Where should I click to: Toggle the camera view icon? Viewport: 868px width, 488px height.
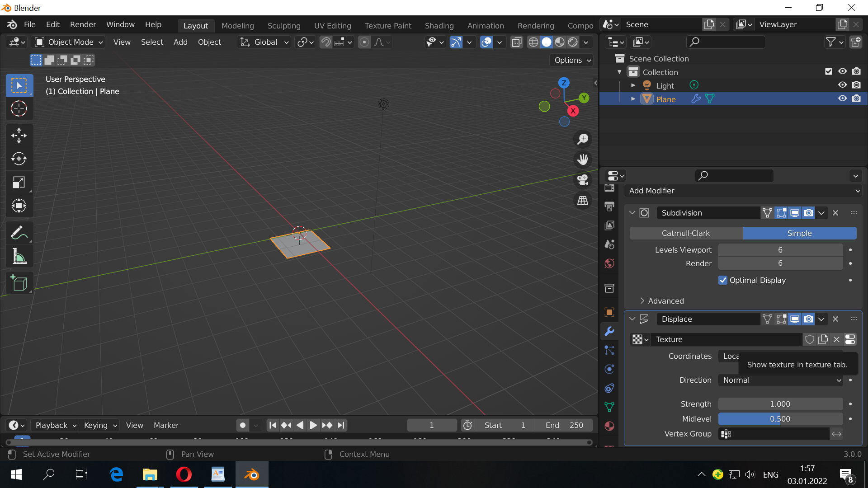583,180
